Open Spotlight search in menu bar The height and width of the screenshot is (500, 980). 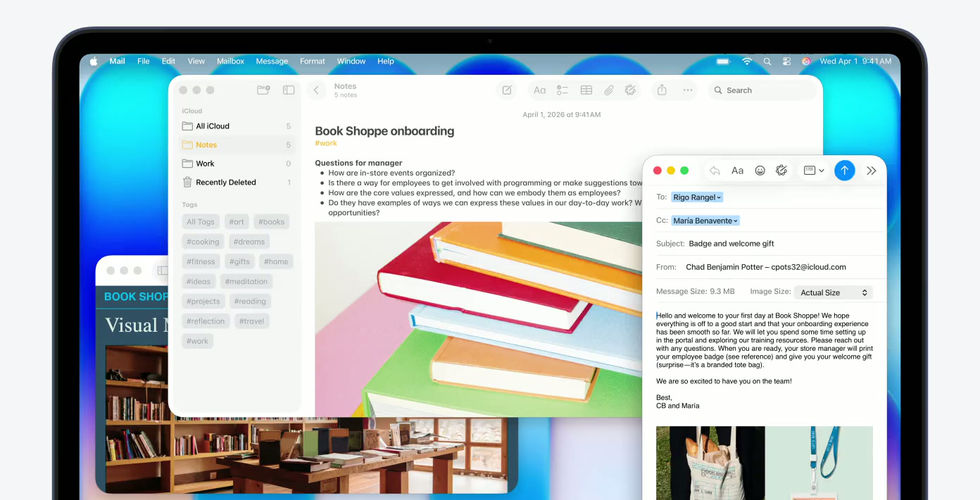tap(767, 61)
